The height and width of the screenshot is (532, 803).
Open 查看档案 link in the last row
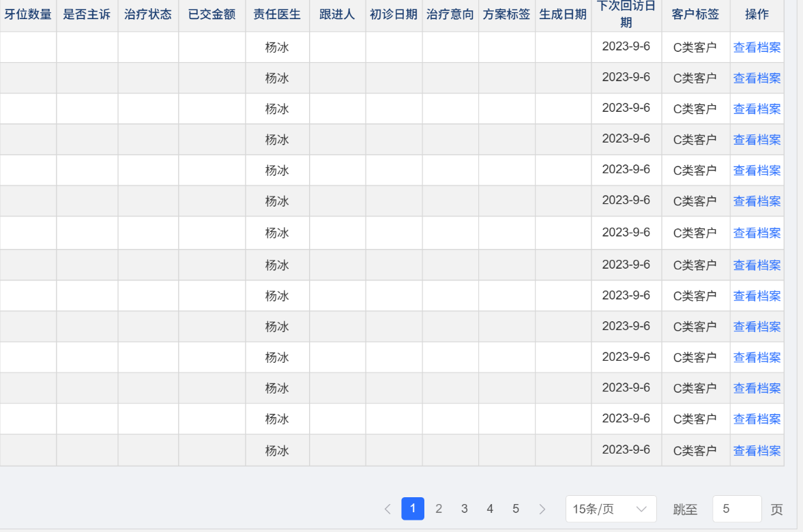pos(757,451)
